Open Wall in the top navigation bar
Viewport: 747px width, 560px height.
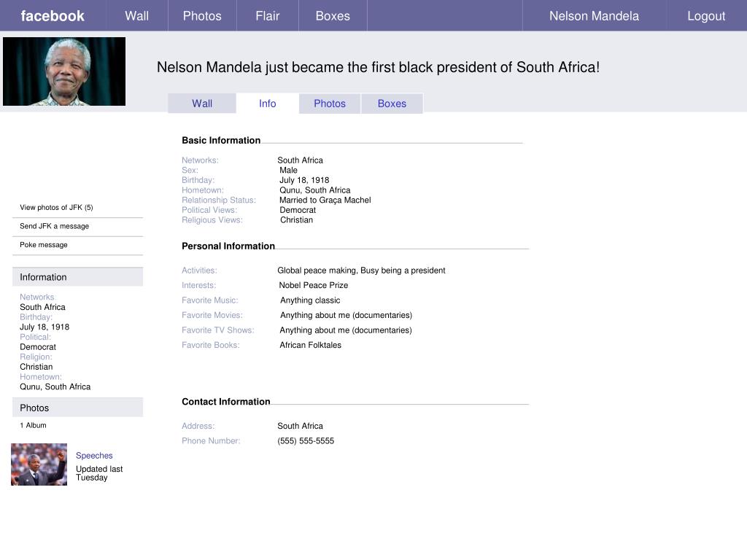(136, 16)
